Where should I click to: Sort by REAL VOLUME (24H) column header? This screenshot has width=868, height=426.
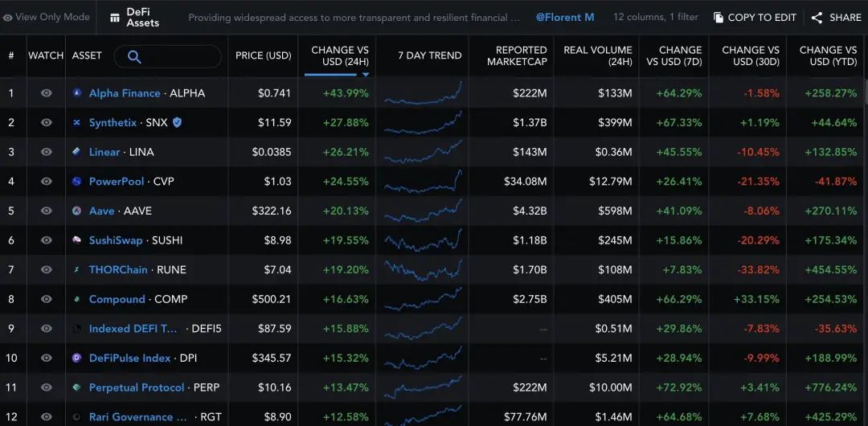598,55
